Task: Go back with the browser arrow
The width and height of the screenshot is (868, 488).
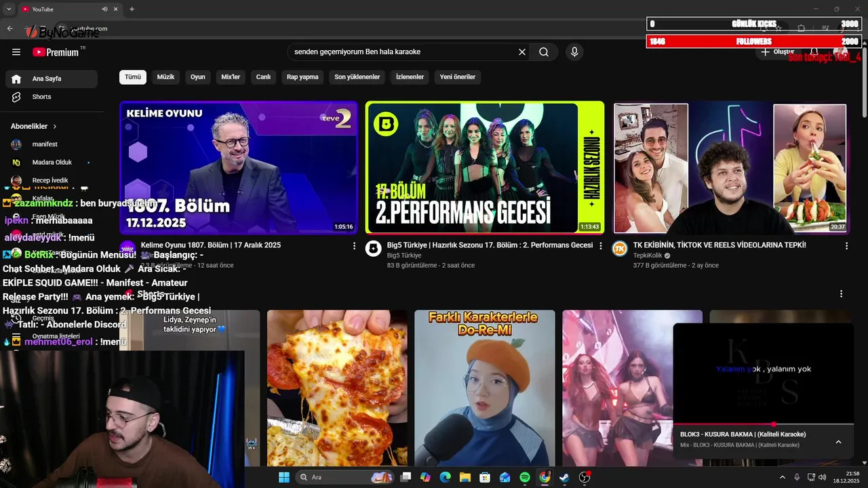Action: [9, 28]
